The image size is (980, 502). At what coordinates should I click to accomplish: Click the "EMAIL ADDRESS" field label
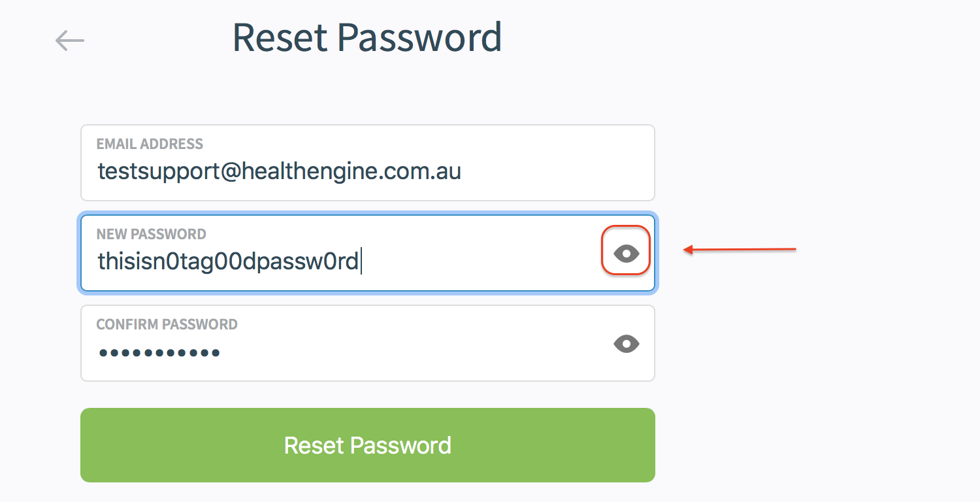pyautogui.click(x=150, y=144)
